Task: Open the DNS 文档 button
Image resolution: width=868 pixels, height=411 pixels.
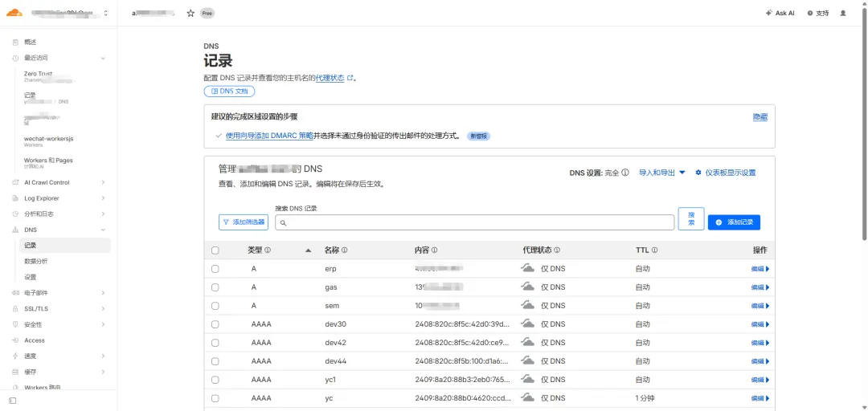Action: [x=230, y=92]
